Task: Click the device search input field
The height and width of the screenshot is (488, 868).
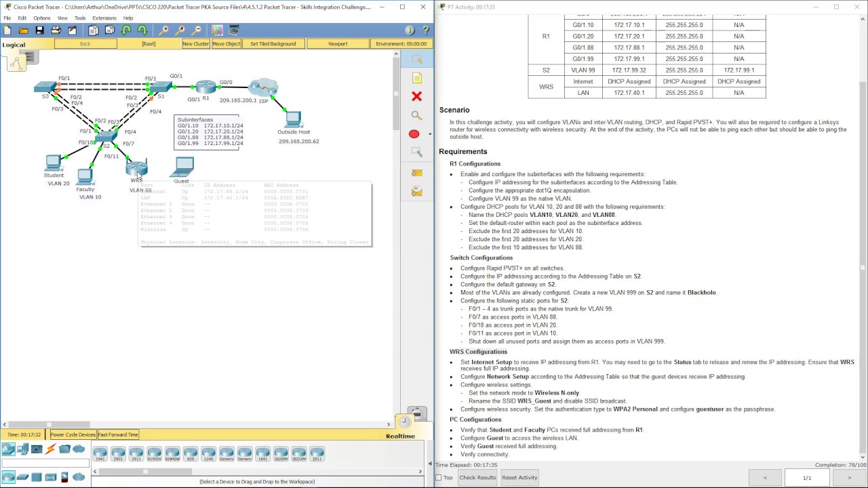Action: (45, 464)
